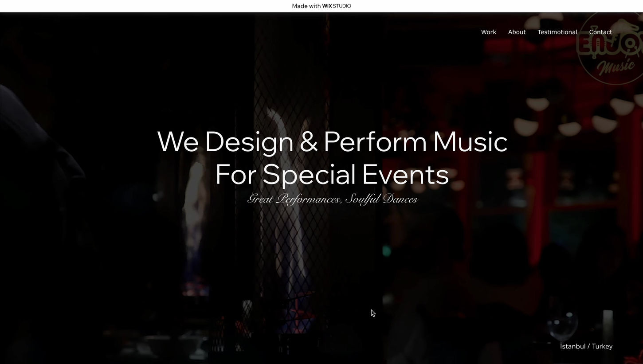Click the word Music ending first headline line
Viewport: 643px width, 364px height.
tap(470, 142)
